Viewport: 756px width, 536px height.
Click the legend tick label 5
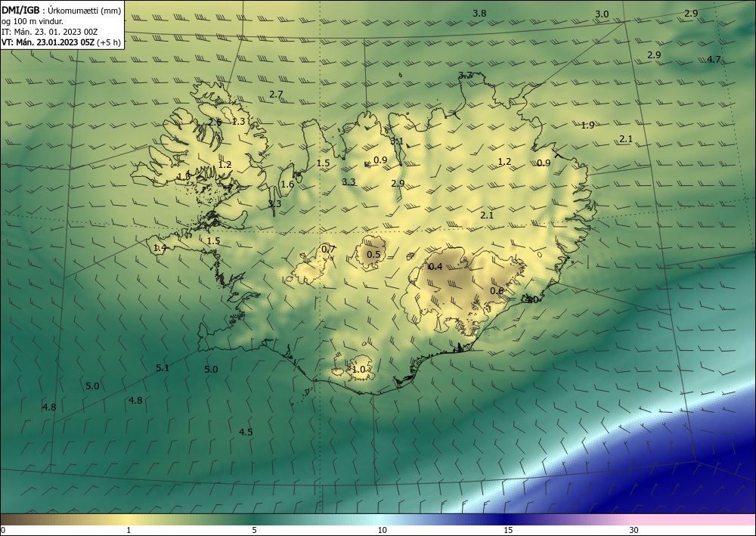coord(254,531)
